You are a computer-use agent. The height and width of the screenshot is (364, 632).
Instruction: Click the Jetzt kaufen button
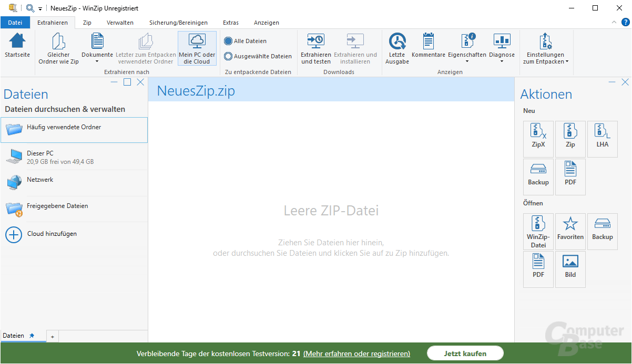tap(465, 353)
